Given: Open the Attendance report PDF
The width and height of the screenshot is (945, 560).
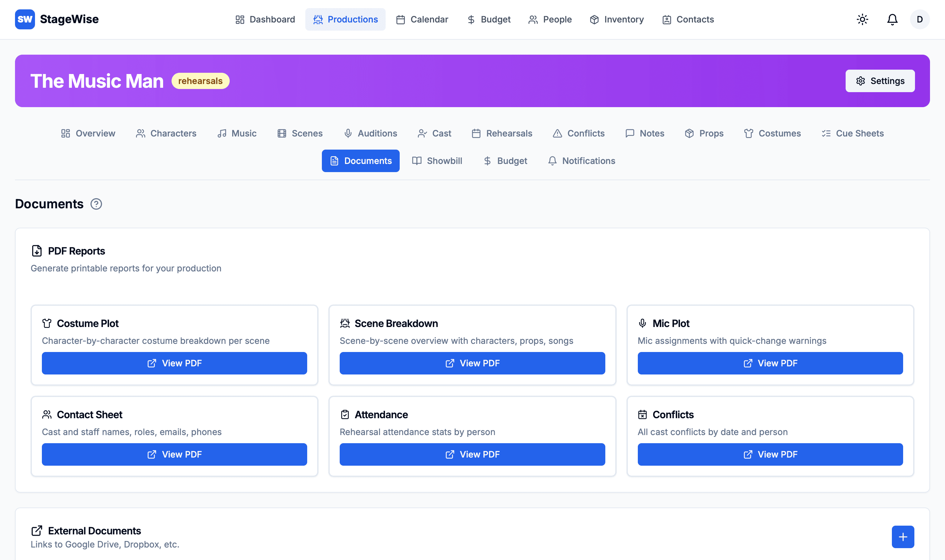Looking at the screenshot, I should pos(472,454).
